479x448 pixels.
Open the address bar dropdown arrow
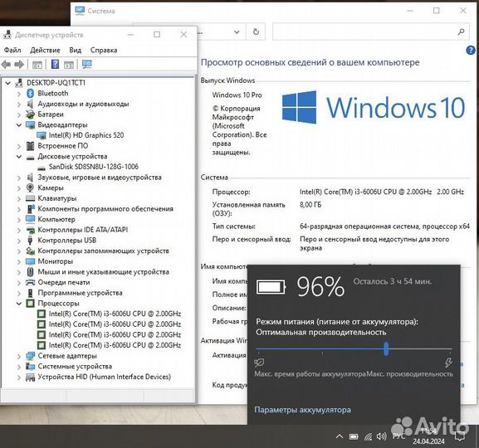click(x=237, y=32)
